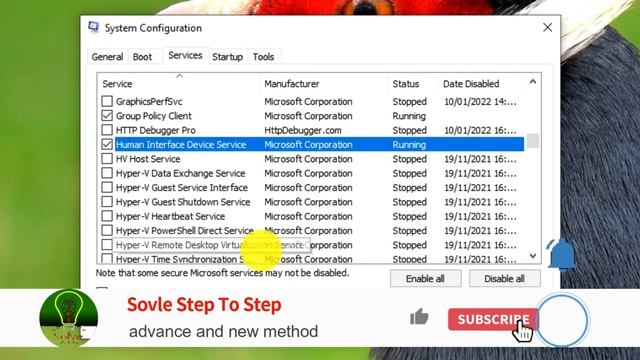Click the thumbs-up like icon
This screenshot has height=360, width=640.
419,317
